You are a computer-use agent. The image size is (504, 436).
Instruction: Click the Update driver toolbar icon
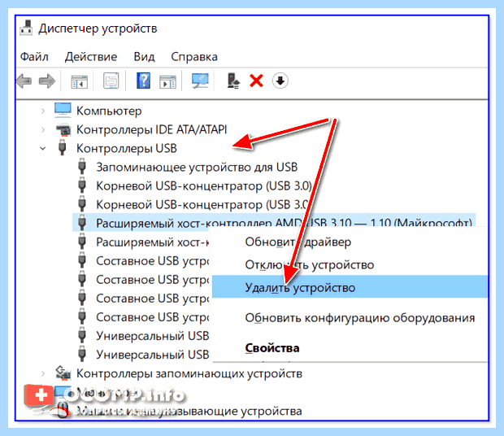(x=233, y=81)
